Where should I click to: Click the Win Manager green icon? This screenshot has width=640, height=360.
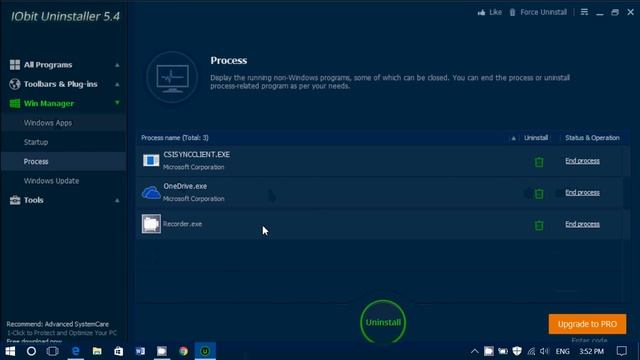pos(15,103)
